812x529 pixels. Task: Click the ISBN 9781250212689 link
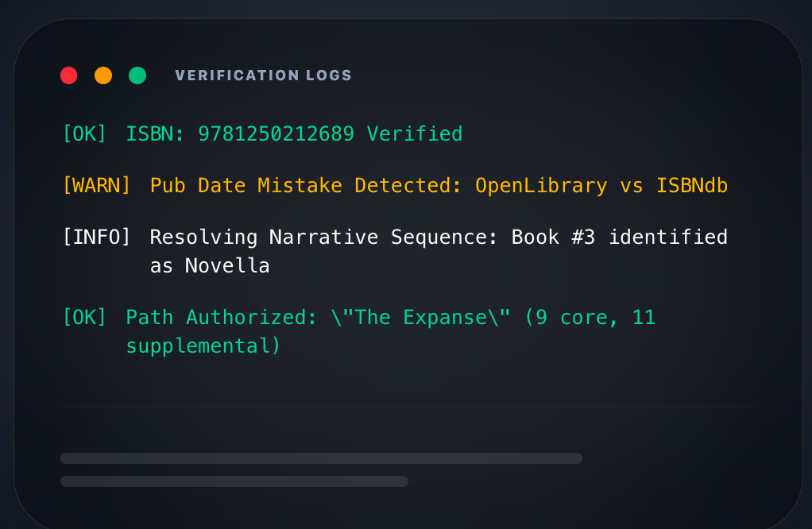(x=276, y=133)
